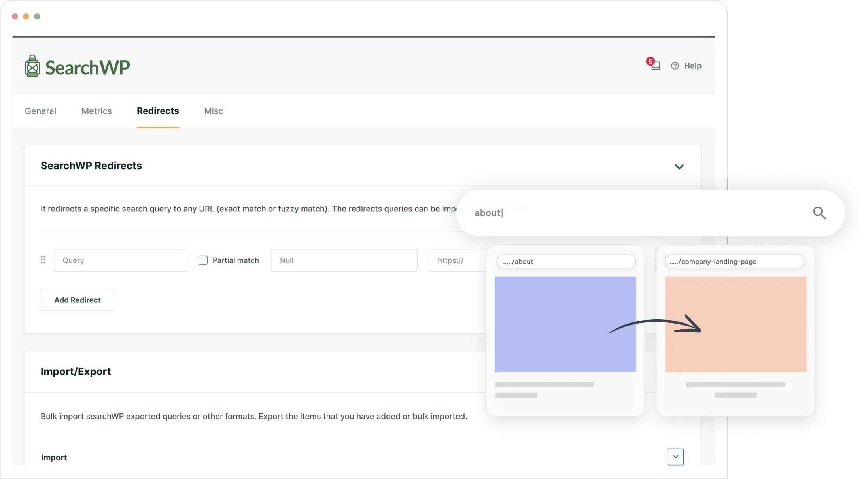The height and width of the screenshot is (479, 868).
Task: Open the notifications envelope with badge 5
Action: pos(654,66)
